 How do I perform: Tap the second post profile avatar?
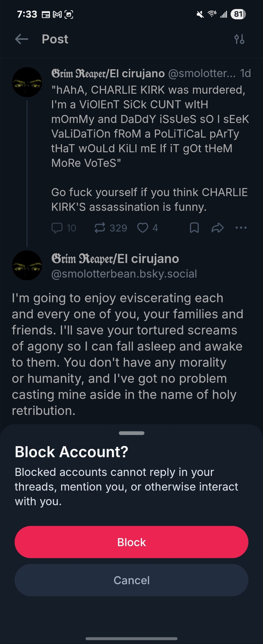(x=27, y=265)
